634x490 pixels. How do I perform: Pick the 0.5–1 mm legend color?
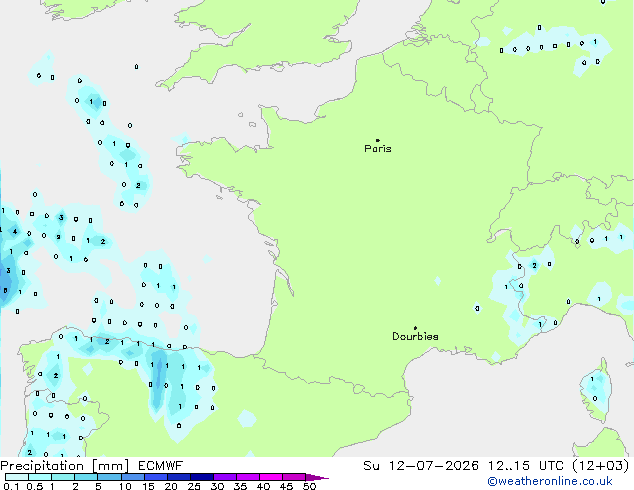[x=40, y=477]
